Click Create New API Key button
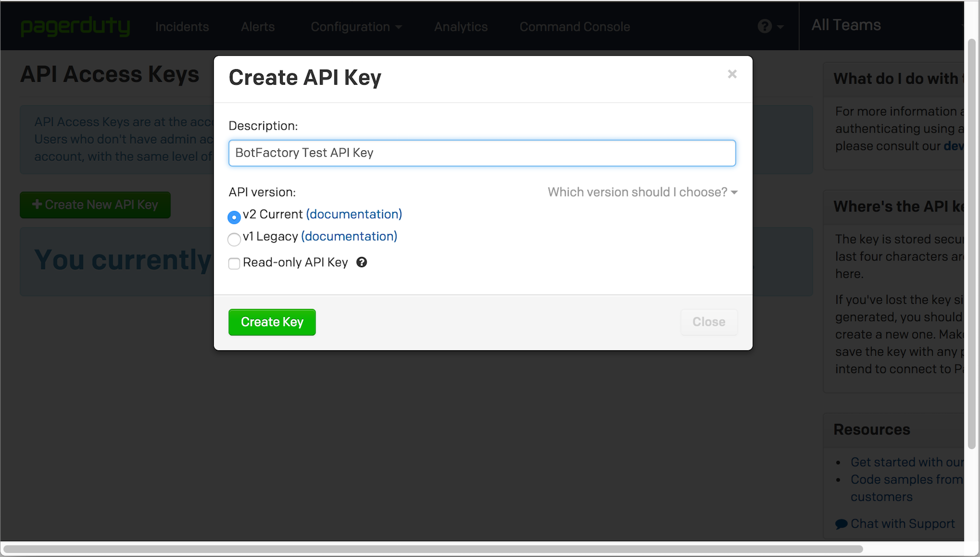The height and width of the screenshot is (557, 980). coord(95,205)
